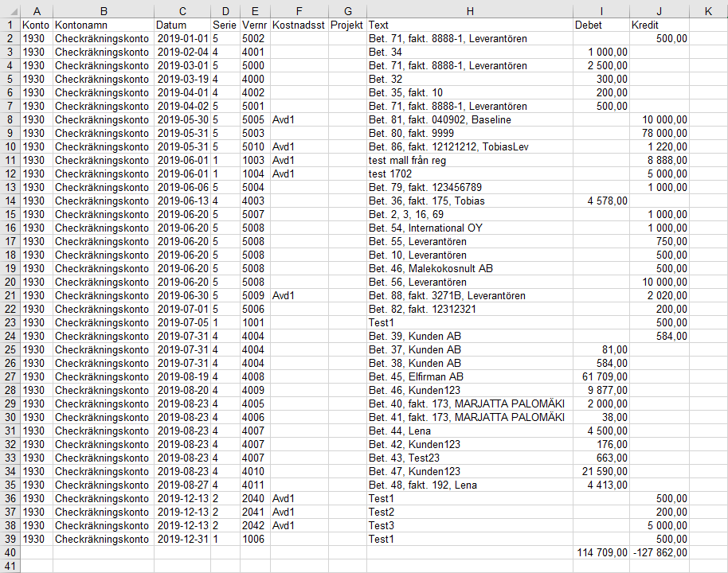Click Vernr cell 4003
This screenshot has width=728, height=573.
point(255,201)
